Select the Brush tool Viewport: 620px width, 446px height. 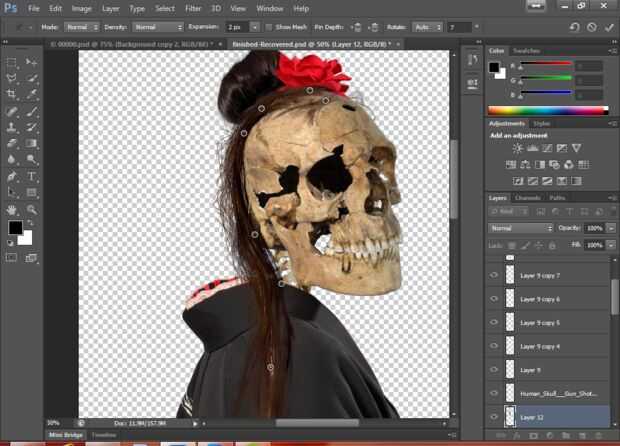pos(31,111)
